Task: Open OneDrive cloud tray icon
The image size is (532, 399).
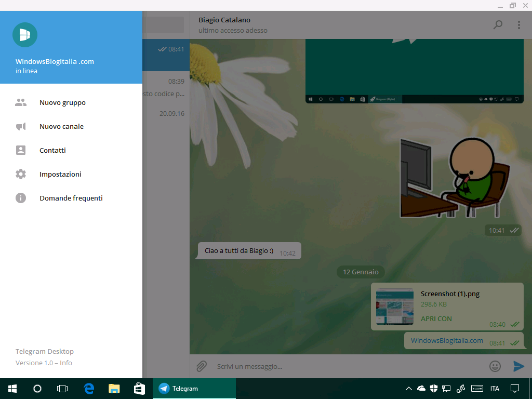Action: click(421, 389)
